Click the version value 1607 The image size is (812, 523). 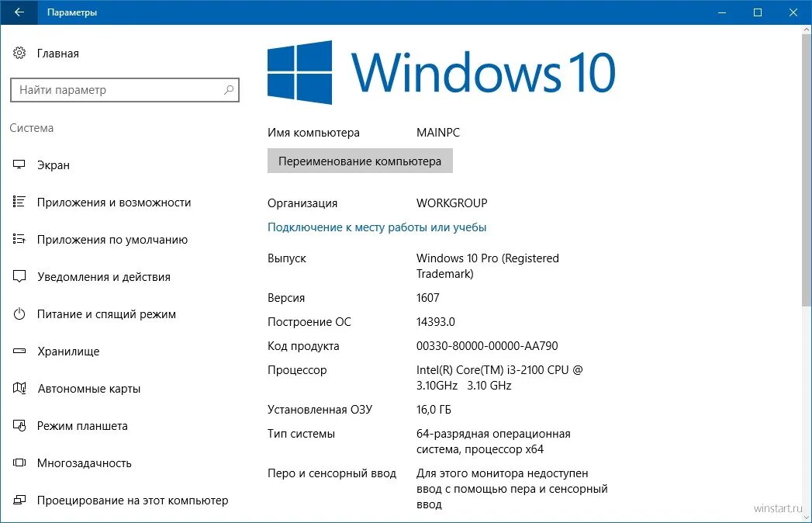pyautogui.click(x=428, y=298)
